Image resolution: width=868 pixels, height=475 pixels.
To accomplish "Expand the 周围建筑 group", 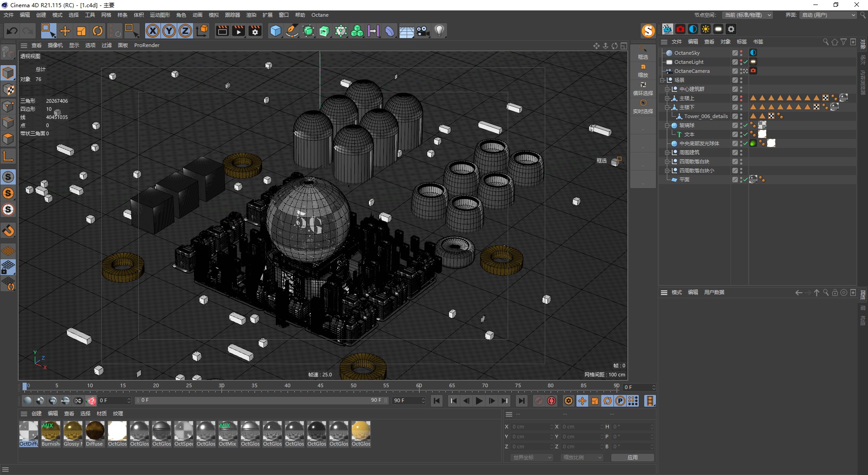I will click(x=667, y=152).
